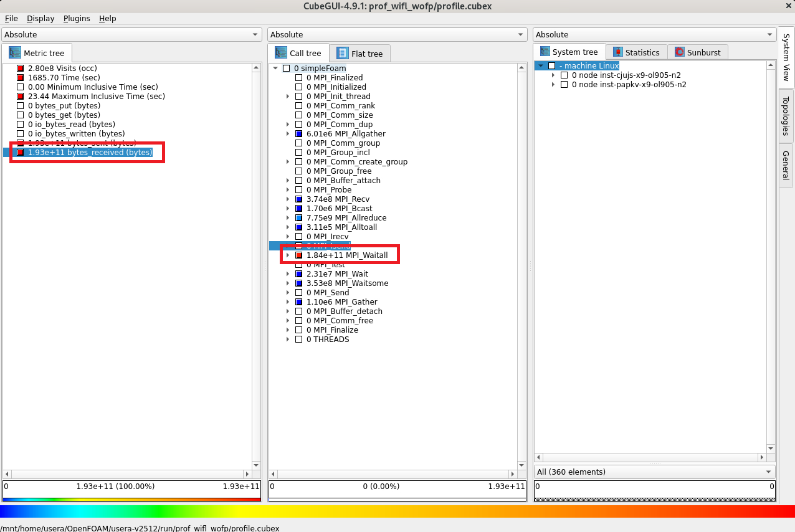Open the Absolute dropdown above Metric tree
Image resolution: width=795 pixels, height=532 pixels.
coord(131,35)
